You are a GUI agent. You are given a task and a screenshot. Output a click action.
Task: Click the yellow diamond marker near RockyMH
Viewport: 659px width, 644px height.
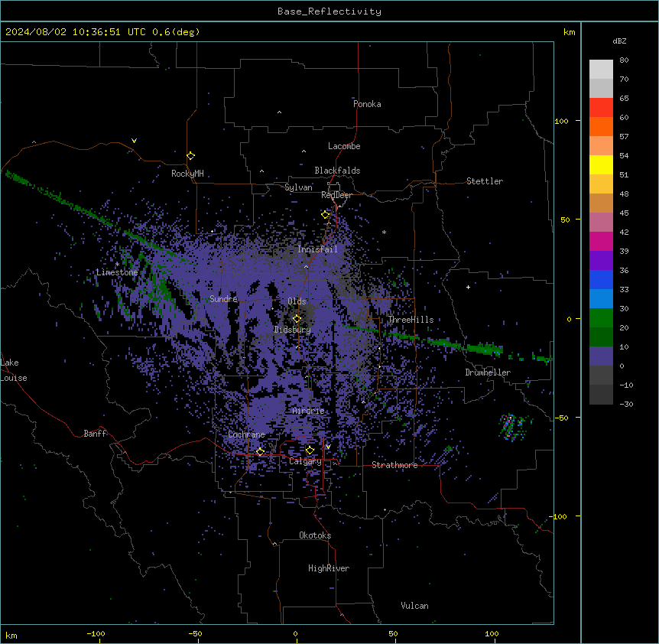coord(190,156)
